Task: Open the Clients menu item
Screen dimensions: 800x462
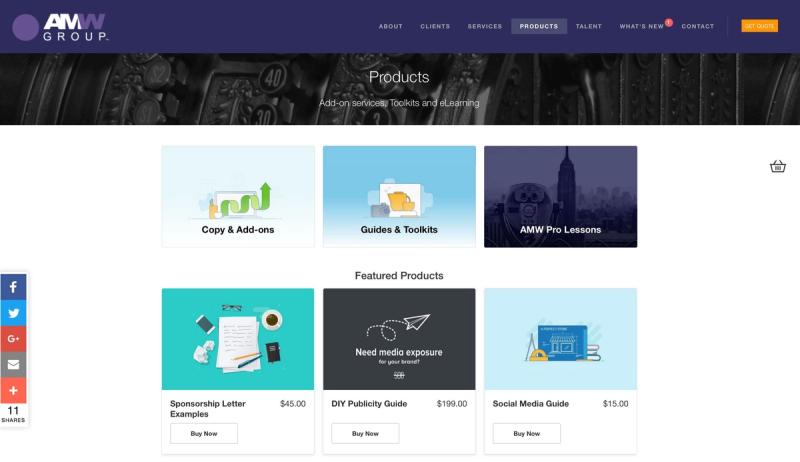Action: 435,27
